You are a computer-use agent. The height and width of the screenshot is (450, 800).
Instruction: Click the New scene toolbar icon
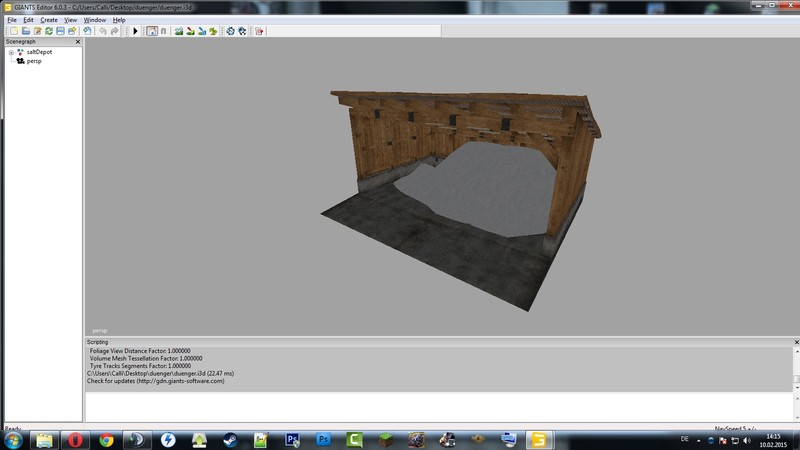coord(13,31)
